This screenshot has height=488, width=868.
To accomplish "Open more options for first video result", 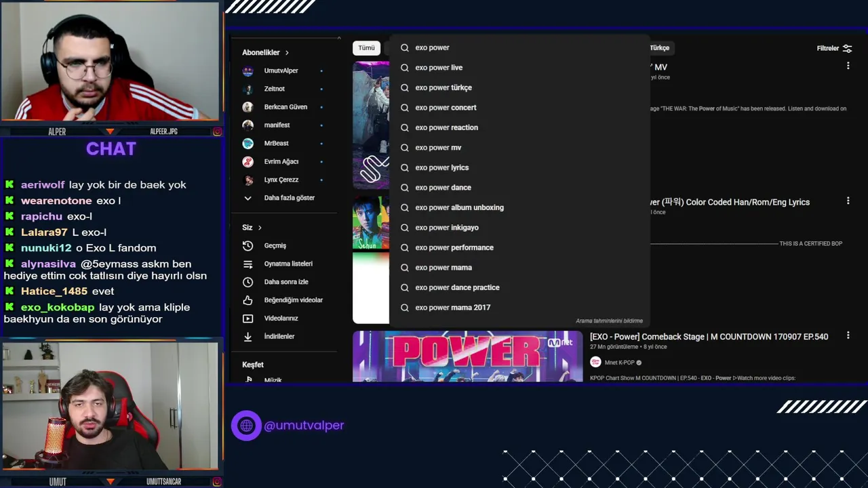I will 848,66.
